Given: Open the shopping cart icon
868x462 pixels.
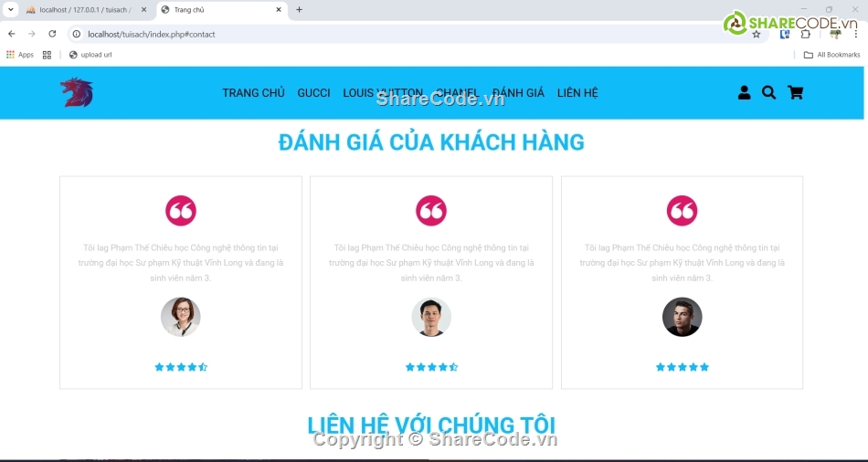Looking at the screenshot, I should [x=795, y=93].
